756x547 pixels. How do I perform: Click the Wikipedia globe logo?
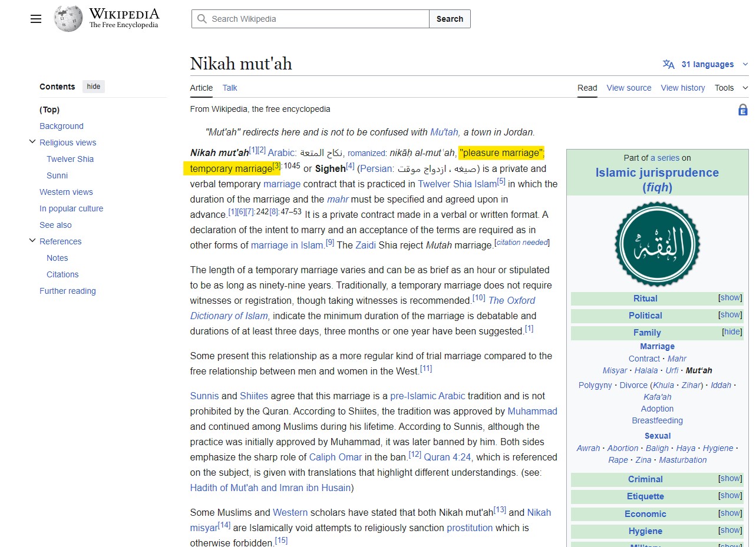click(68, 19)
